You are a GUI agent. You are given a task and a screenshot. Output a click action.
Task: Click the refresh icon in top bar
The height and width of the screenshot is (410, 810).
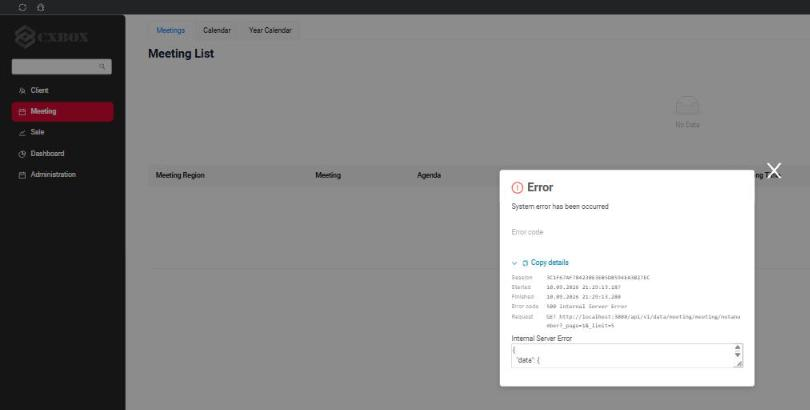[22, 7]
